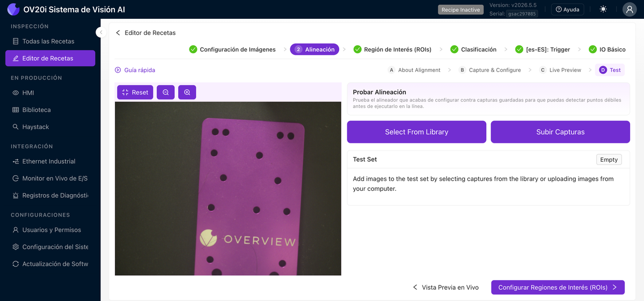Open Haystack search
This screenshot has width=644, height=301.
(x=50, y=127)
